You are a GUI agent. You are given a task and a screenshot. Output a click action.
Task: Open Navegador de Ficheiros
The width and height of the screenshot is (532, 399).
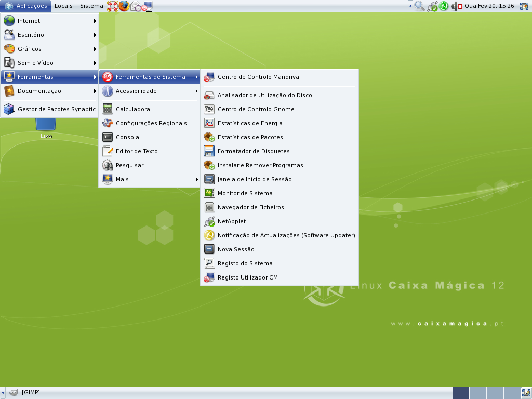coord(279,207)
